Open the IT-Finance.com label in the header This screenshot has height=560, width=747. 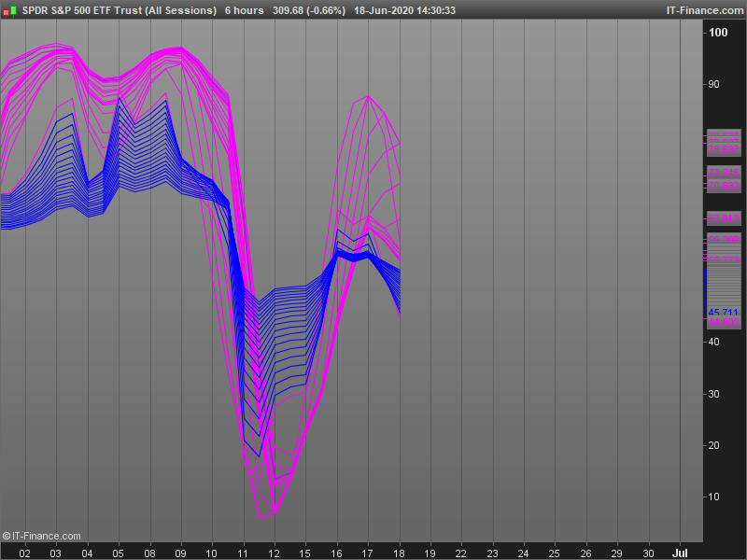(x=705, y=10)
